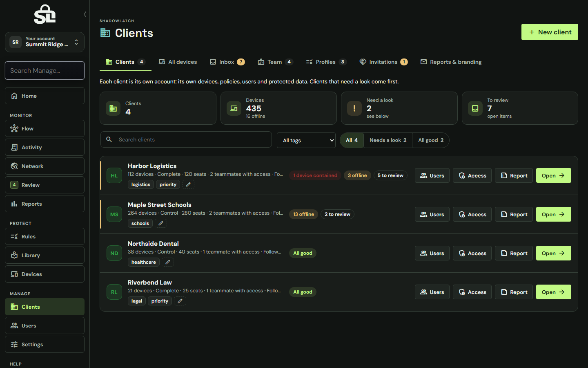This screenshot has width=588, height=368.
Task: Show only All good clients
Action: click(x=431, y=140)
